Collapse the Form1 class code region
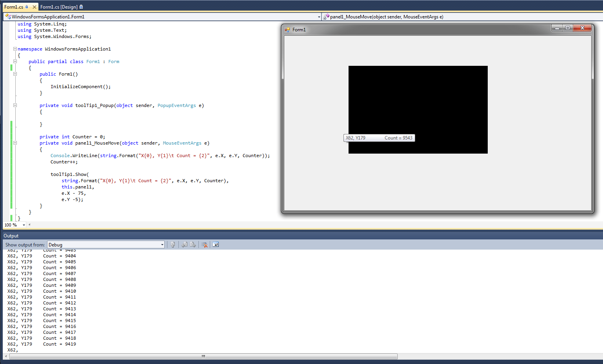Viewport: 603px width, 364px height. coord(15,61)
